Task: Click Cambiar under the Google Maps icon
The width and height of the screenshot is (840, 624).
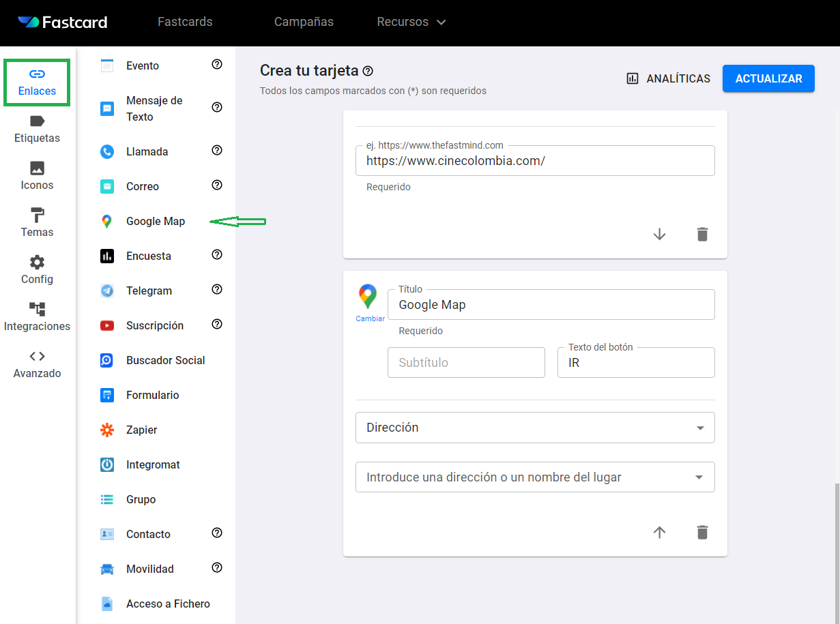Action: (x=370, y=318)
